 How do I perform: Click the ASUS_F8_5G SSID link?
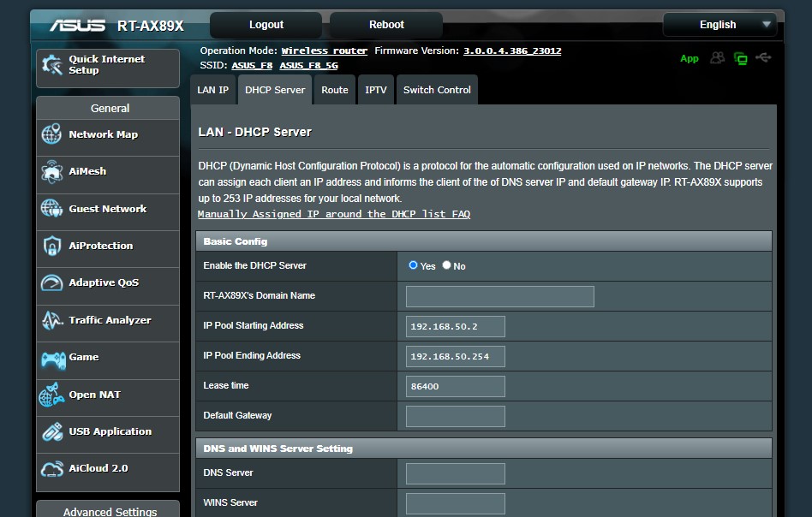pos(308,65)
